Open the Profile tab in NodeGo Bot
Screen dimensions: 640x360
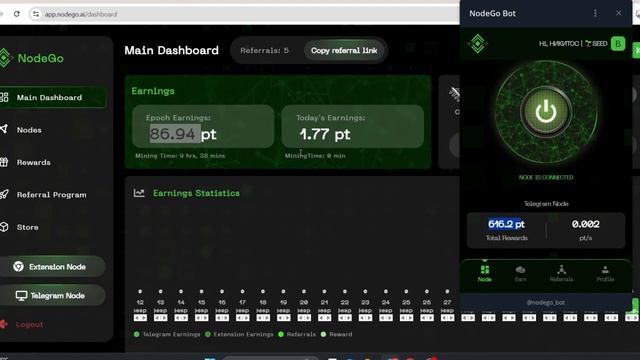click(605, 273)
